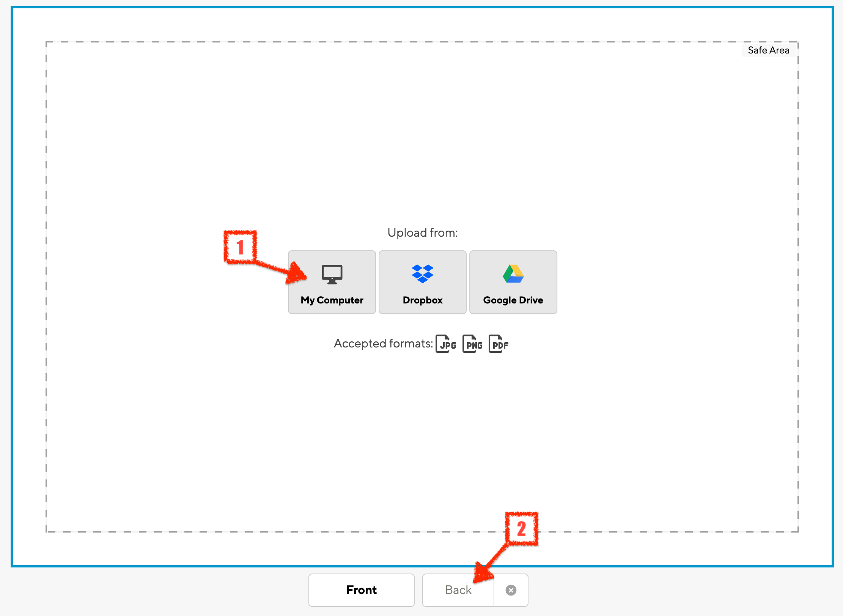
Task: Click the Google Drive logo icon
Action: pyautogui.click(x=513, y=273)
